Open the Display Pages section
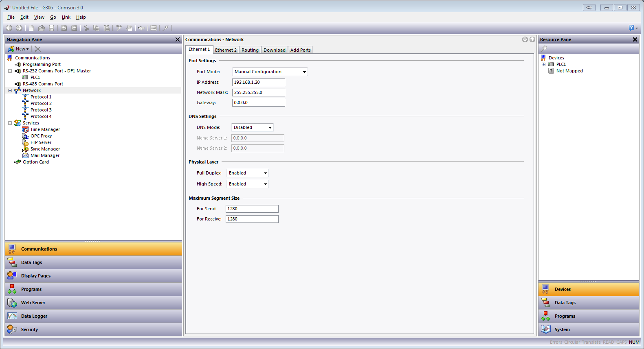644x349 pixels. (x=93, y=276)
